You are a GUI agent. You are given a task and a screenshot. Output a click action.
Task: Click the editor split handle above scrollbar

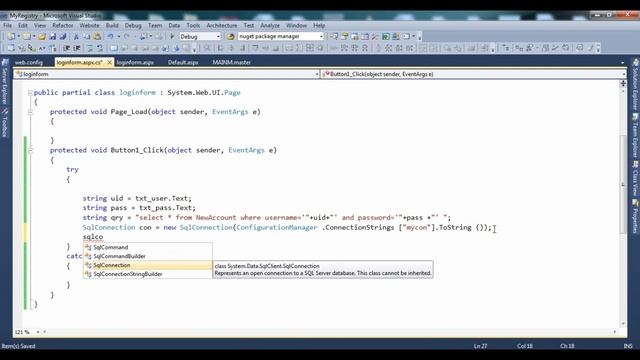[x=623, y=83]
